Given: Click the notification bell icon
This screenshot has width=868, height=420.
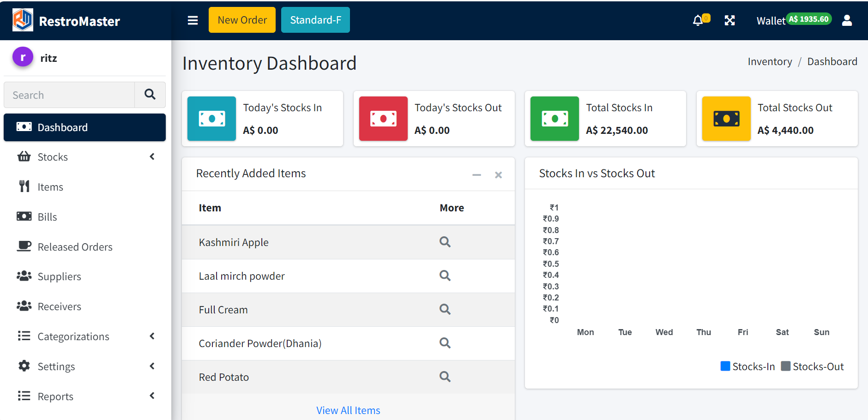Looking at the screenshot, I should click(698, 20).
